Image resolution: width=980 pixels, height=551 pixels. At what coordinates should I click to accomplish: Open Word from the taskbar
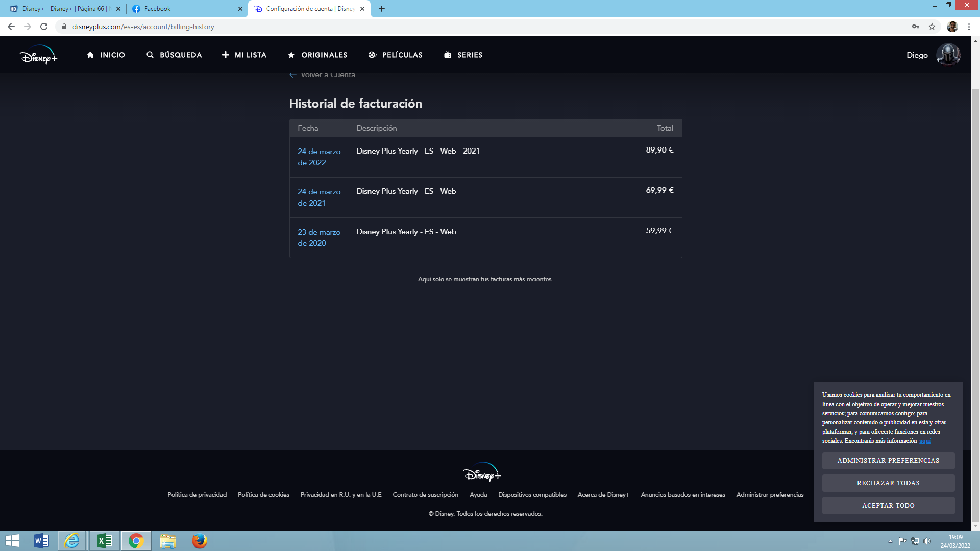click(x=41, y=541)
